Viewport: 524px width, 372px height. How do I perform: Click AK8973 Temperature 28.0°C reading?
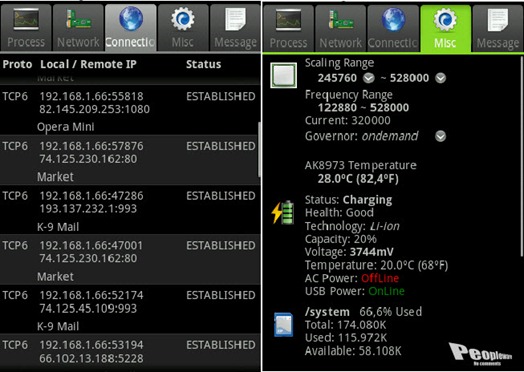coord(358,179)
